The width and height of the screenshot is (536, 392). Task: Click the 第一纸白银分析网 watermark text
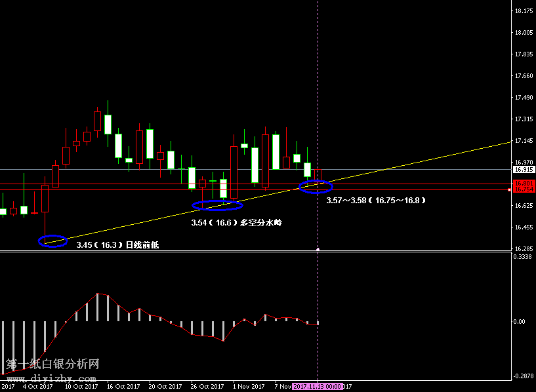tap(52, 363)
